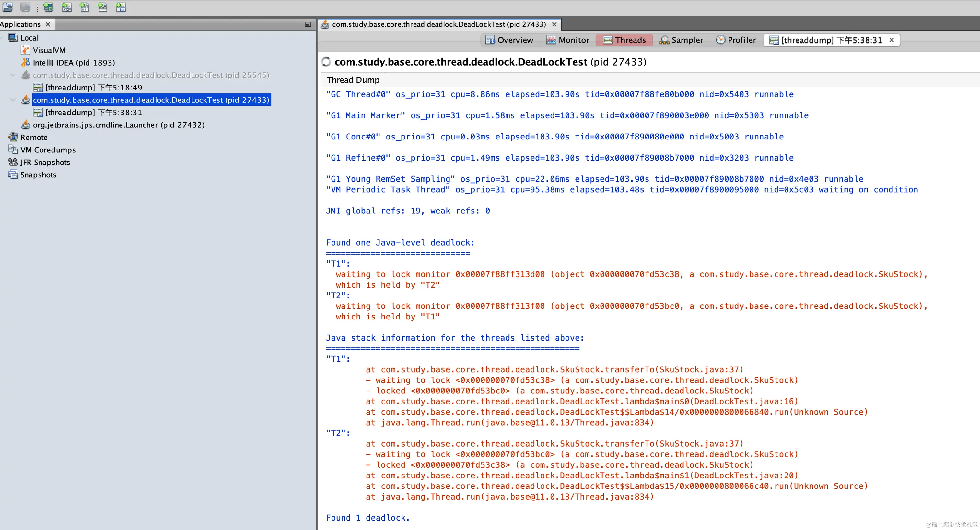Click the Add Remote Host toolbar icon
The height and width of the screenshot is (530, 980).
tap(48, 7)
